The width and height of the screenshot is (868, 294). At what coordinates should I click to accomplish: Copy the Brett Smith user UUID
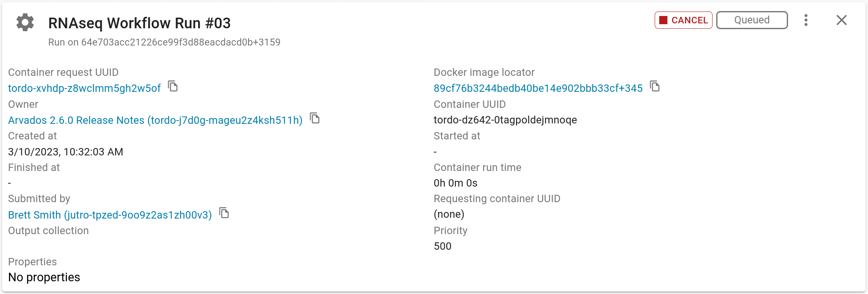[224, 213]
